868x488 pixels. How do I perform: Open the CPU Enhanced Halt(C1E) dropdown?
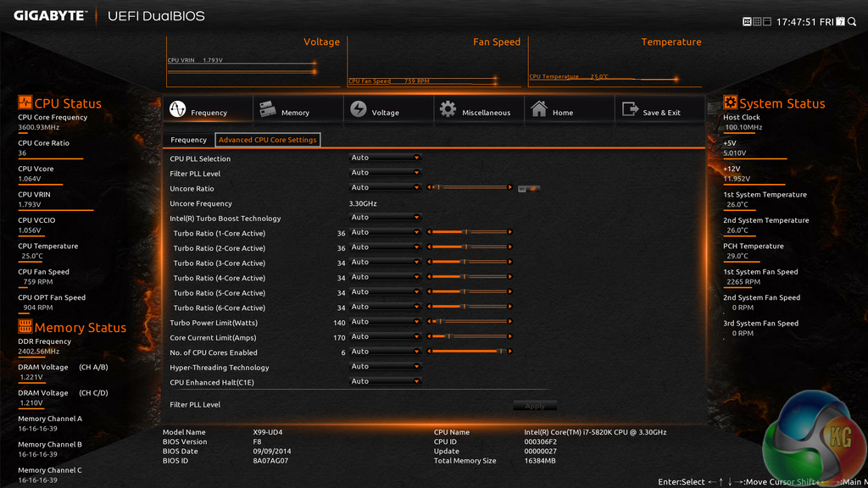(x=385, y=381)
